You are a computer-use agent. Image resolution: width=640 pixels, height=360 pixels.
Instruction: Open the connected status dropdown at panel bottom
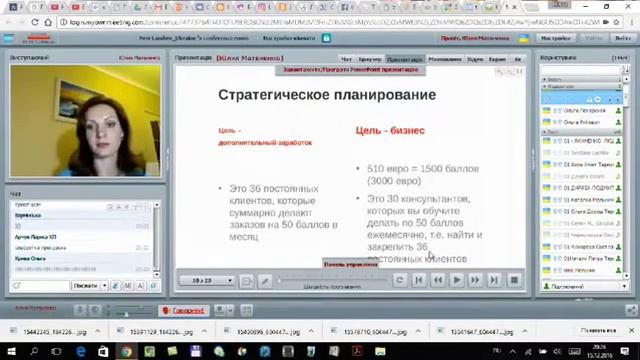[x=585, y=287]
